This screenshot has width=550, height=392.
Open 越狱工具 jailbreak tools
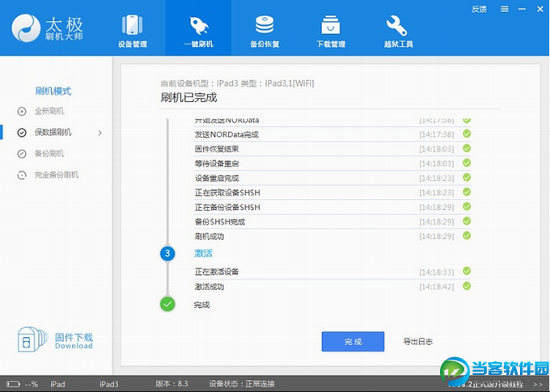point(396,30)
